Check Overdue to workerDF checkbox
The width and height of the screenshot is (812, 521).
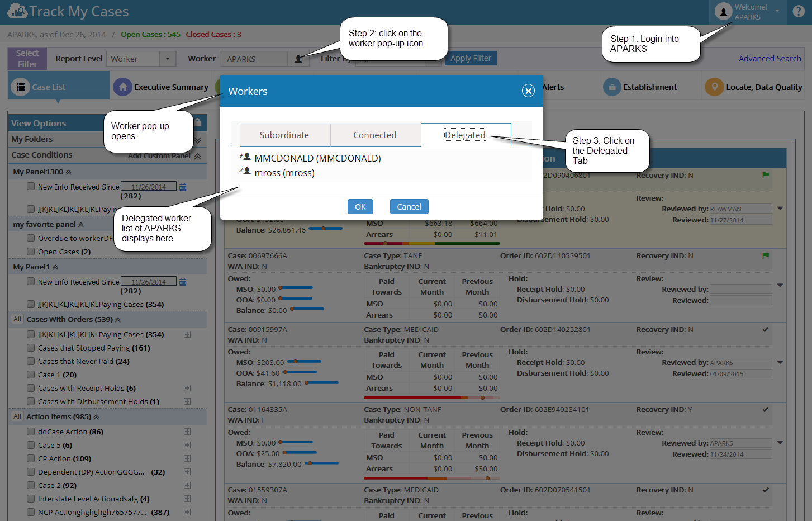(x=31, y=238)
